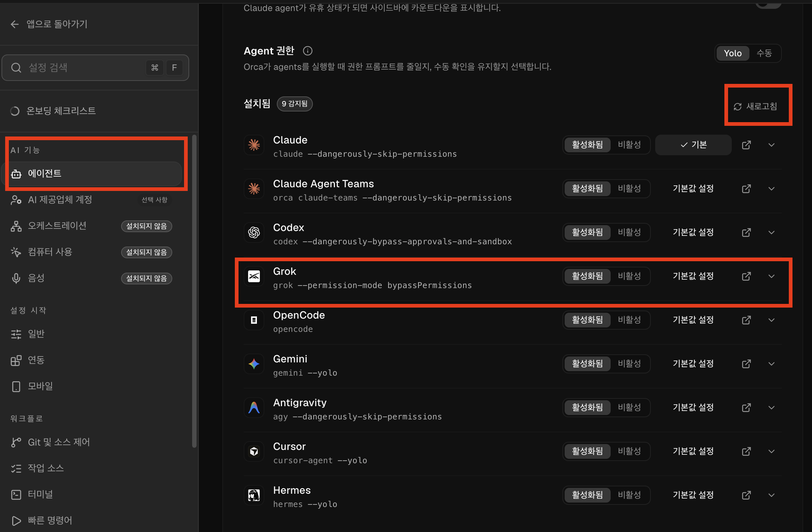Open 모바일 settings
The width and height of the screenshot is (812, 532).
click(x=92, y=386)
